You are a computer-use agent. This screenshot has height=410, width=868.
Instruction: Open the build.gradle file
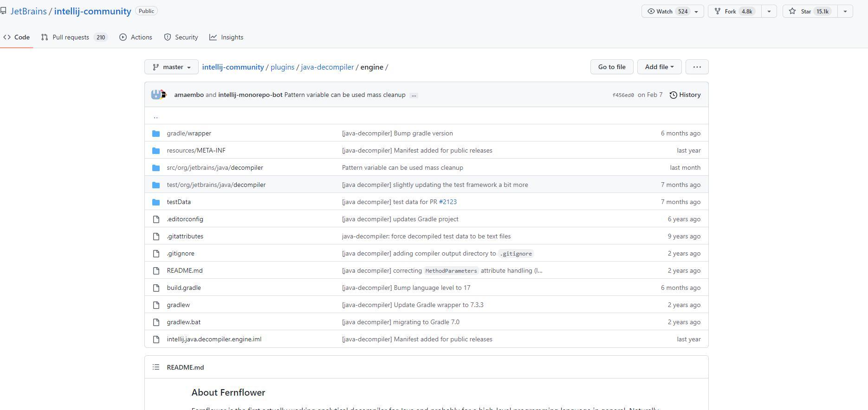click(x=184, y=288)
